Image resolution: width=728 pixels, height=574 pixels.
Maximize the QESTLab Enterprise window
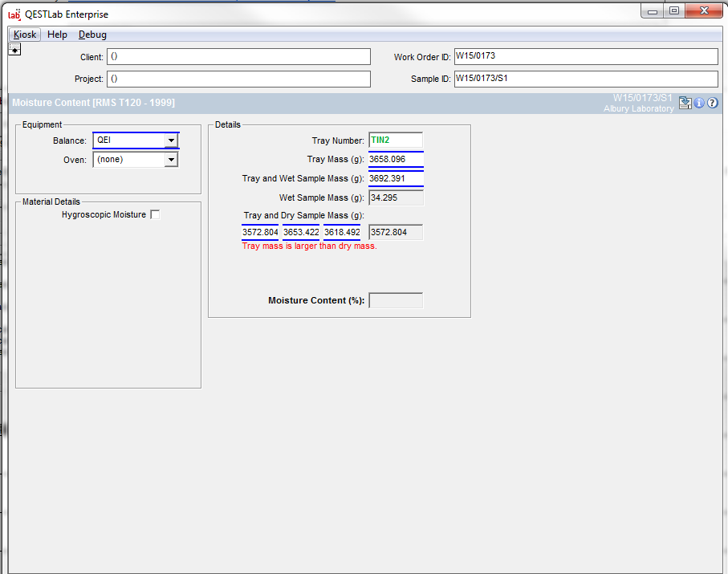pyautogui.click(x=673, y=10)
